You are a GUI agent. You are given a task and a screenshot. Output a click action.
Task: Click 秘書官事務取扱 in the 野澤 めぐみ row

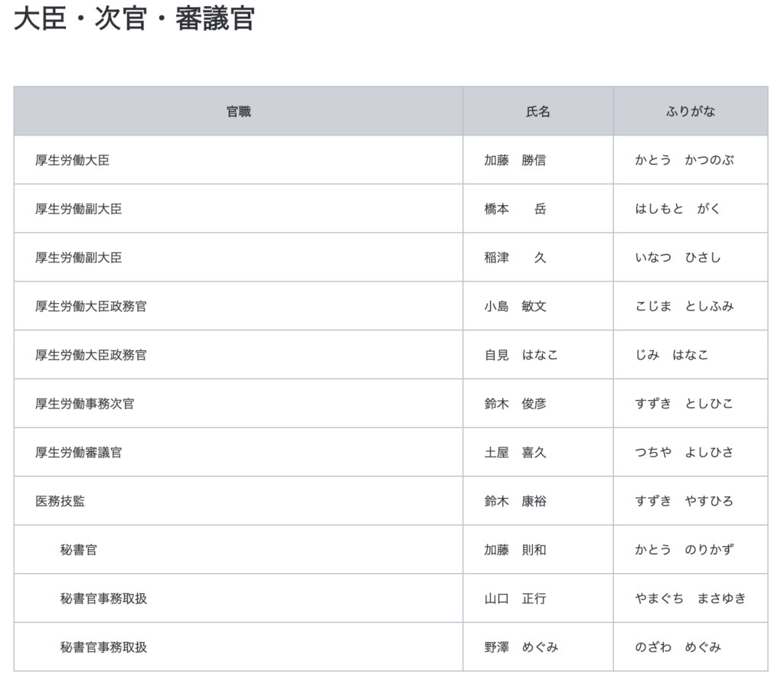(x=103, y=647)
